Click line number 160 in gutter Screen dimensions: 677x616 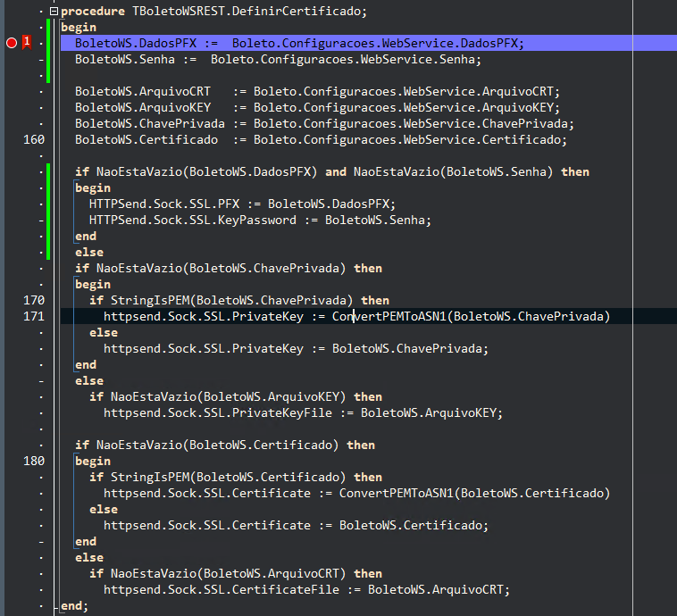coord(34,140)
